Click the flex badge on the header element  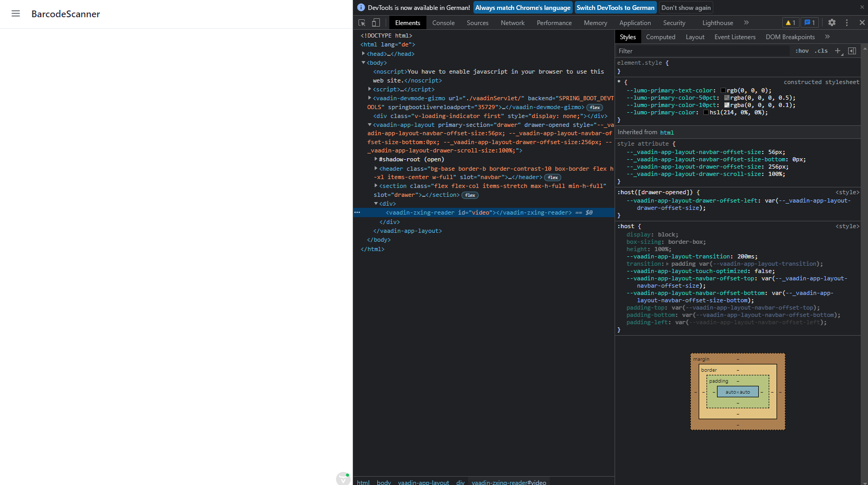(553, 178)
